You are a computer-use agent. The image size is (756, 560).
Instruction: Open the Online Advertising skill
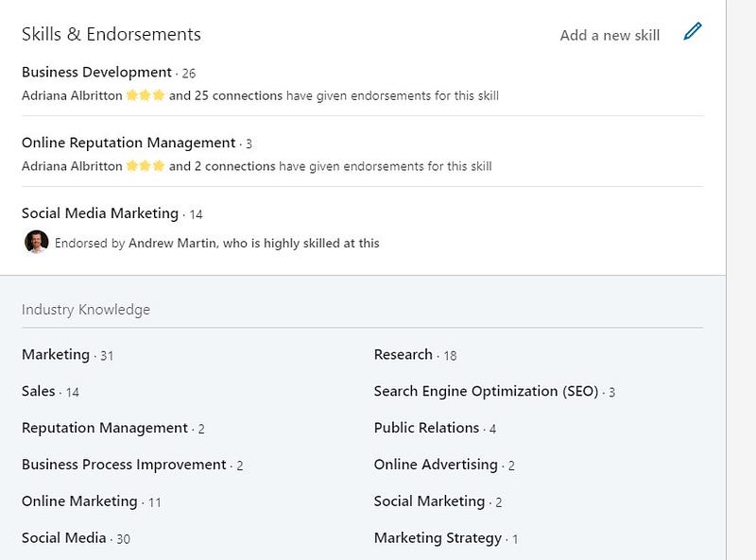436,465
